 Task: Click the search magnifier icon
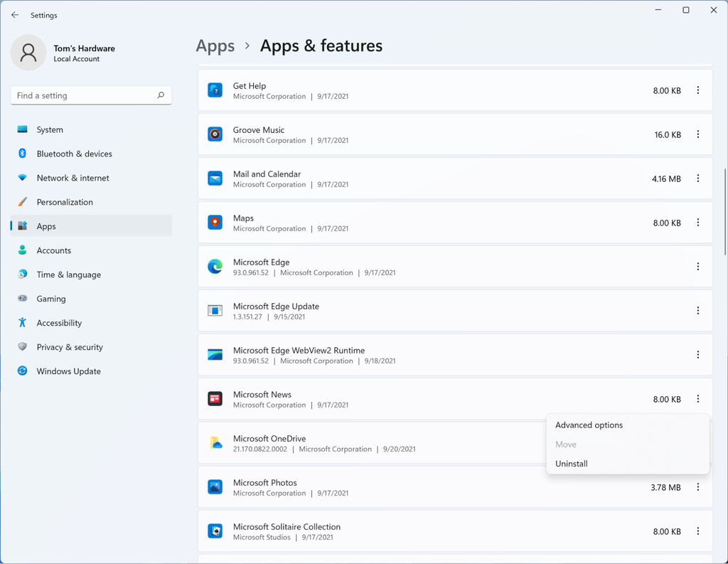[161, 95]
